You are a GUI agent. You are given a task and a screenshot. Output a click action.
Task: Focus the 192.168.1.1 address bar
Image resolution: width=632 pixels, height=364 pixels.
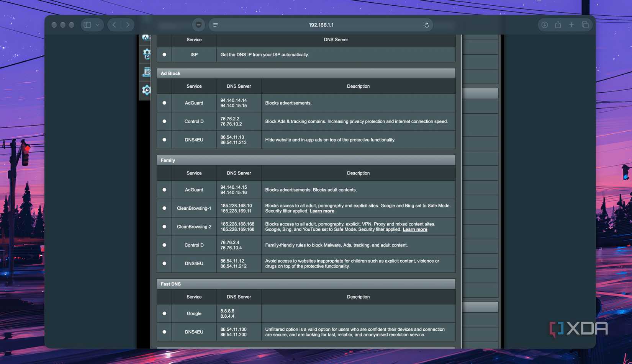[x=321, y=25]
